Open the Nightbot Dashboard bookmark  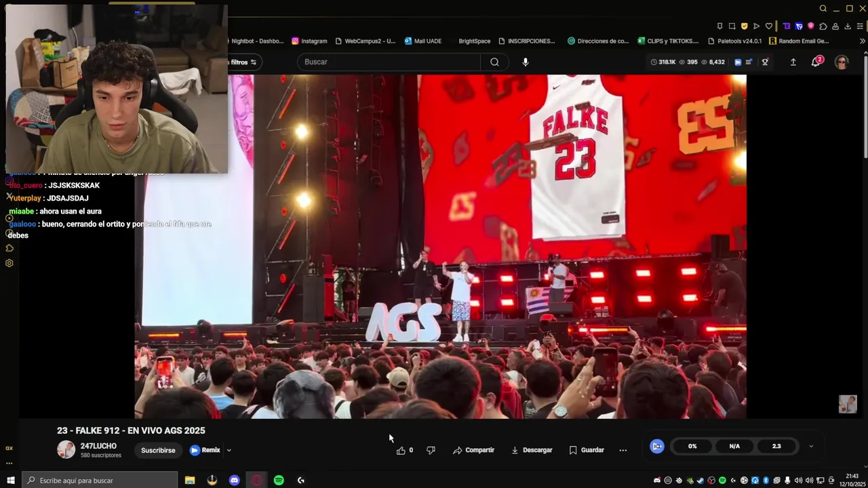(x=256, y=41)
